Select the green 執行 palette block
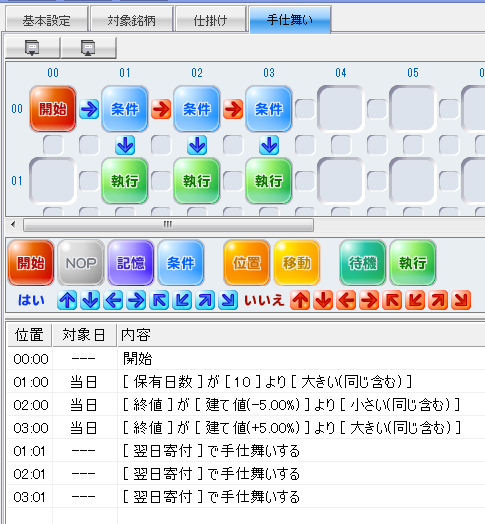Screen dimensions: 485x524 tap(413, 263)
